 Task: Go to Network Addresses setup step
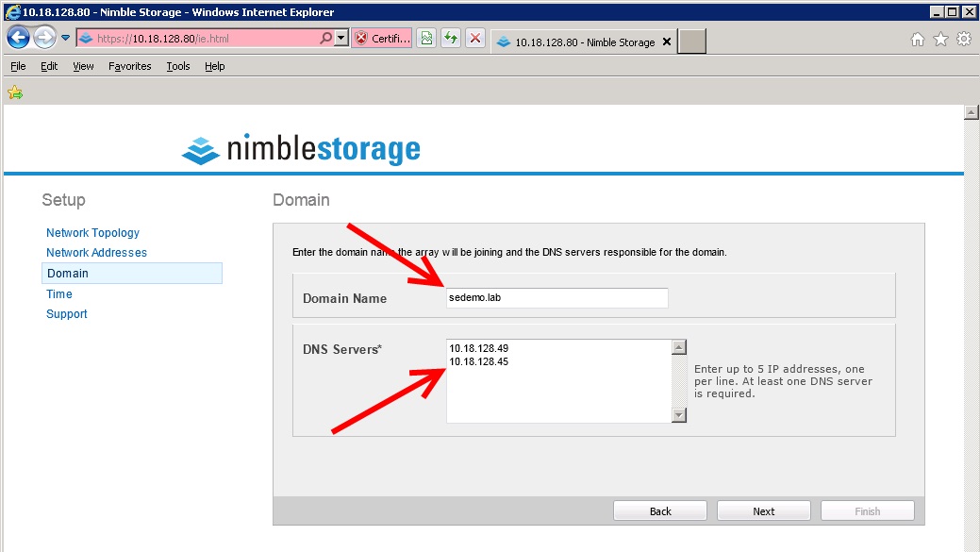click(96, 253)
